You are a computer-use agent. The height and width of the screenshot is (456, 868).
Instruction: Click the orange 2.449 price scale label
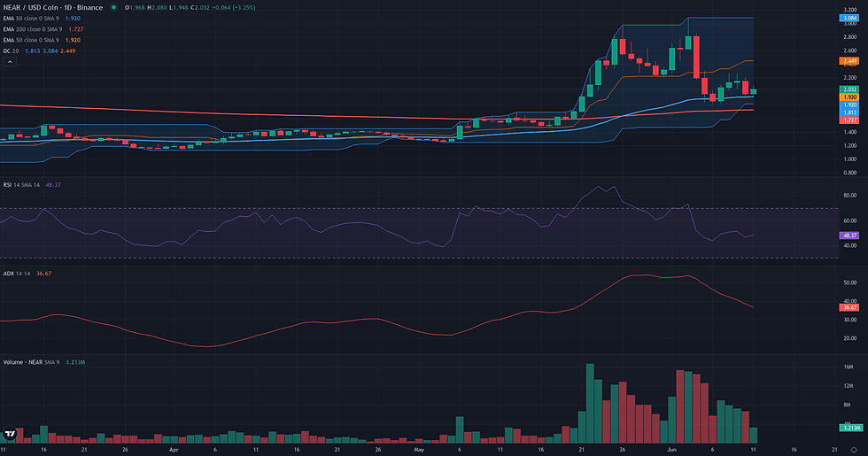849,61
